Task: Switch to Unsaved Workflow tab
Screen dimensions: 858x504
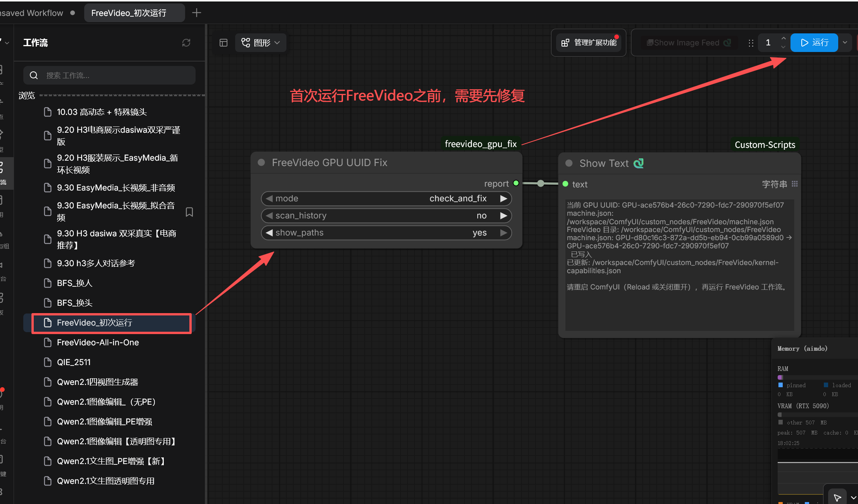Action: coord(37,13)
